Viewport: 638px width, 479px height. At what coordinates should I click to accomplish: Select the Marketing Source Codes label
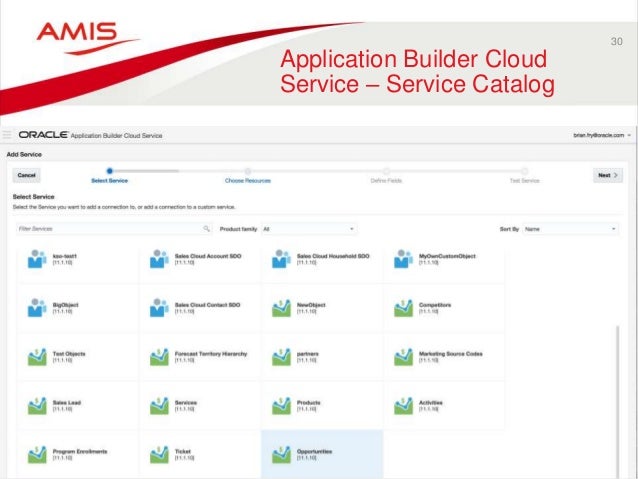coord(451,354)
